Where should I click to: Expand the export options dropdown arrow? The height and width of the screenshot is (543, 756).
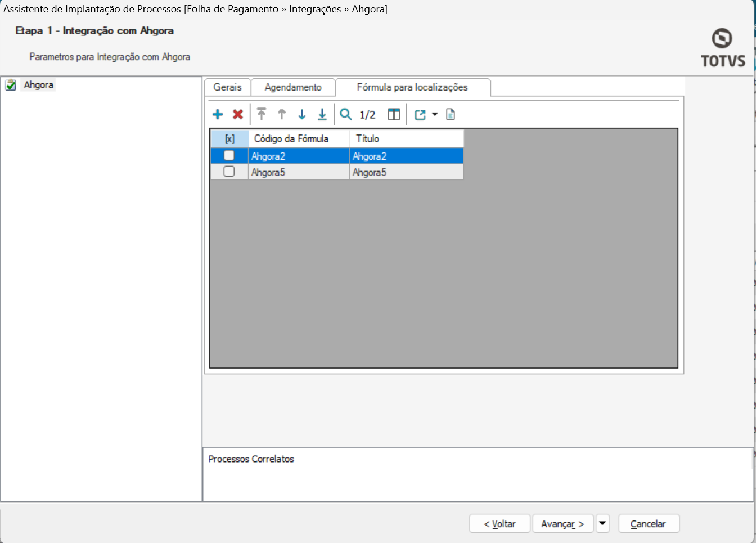(x=435, y=115)
